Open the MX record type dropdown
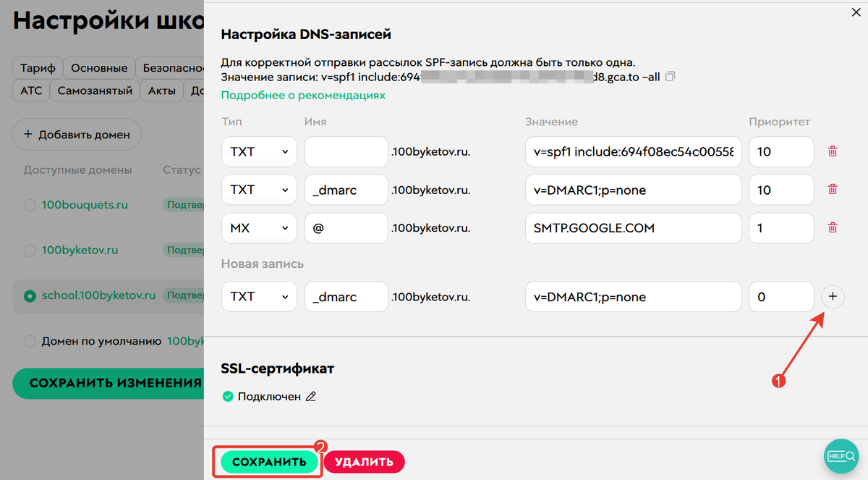 (259, 227)
